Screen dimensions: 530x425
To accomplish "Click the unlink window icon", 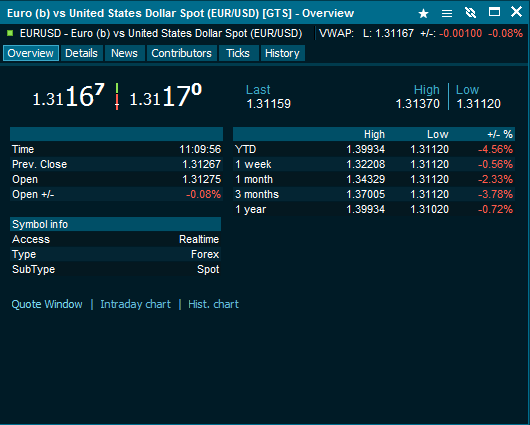I will point(471,13).
